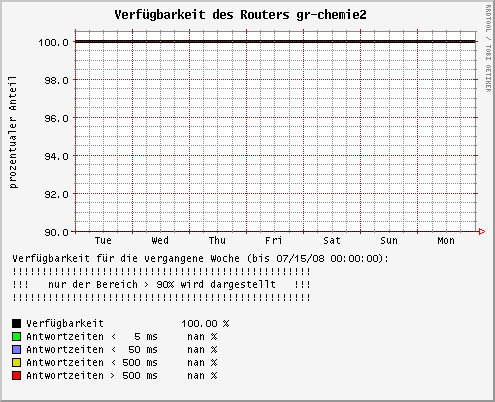Viewport: 495px width, 402px height.
Task: Click the Sat label on the x-axis
Action: [332, 241]
